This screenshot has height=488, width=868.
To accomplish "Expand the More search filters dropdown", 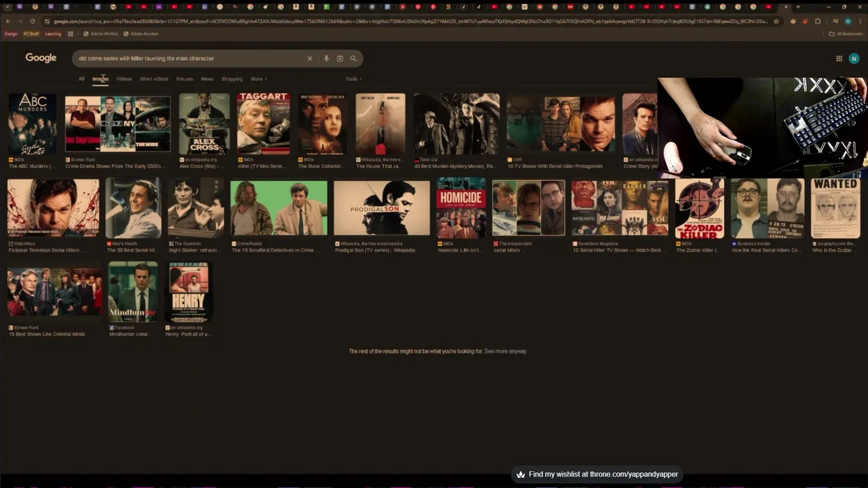I will tap(258, 79).
